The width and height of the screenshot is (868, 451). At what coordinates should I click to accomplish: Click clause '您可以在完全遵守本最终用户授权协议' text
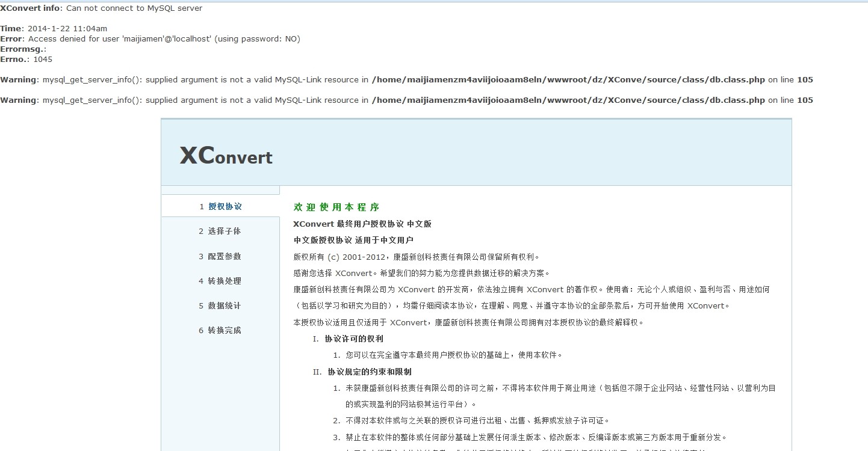(454, 355)
